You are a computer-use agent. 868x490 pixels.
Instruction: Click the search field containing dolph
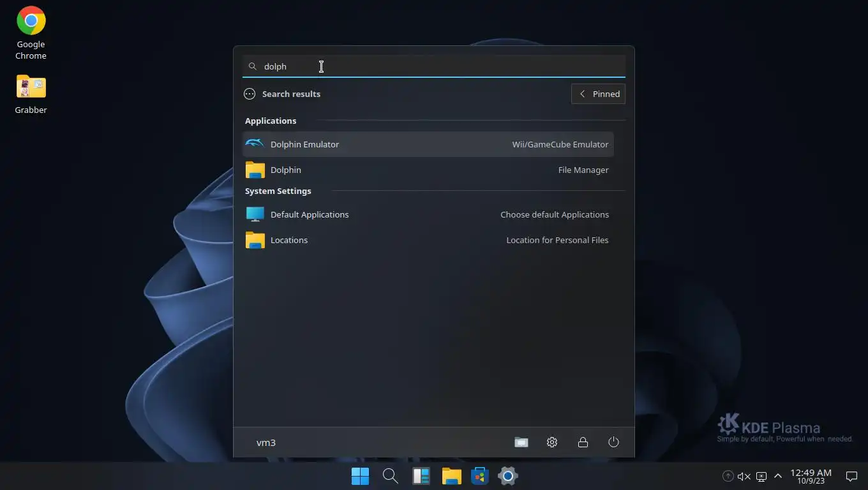tap(434, 66)
